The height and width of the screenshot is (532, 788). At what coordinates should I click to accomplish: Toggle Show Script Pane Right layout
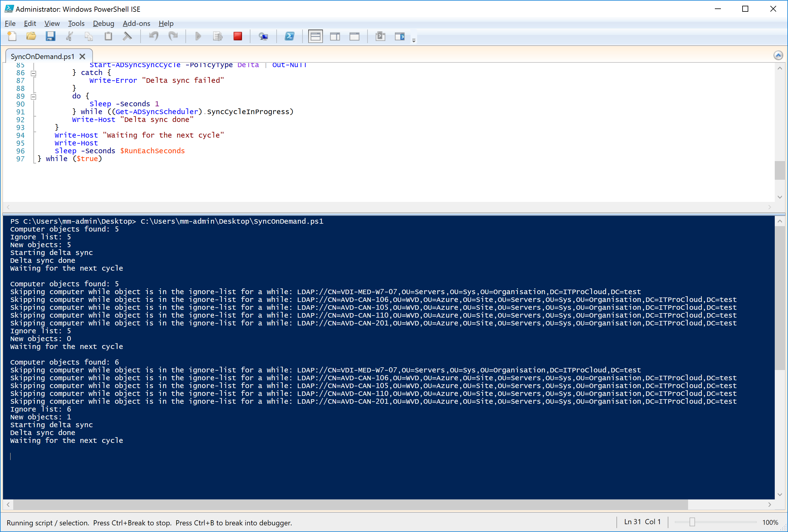point(335,36)
